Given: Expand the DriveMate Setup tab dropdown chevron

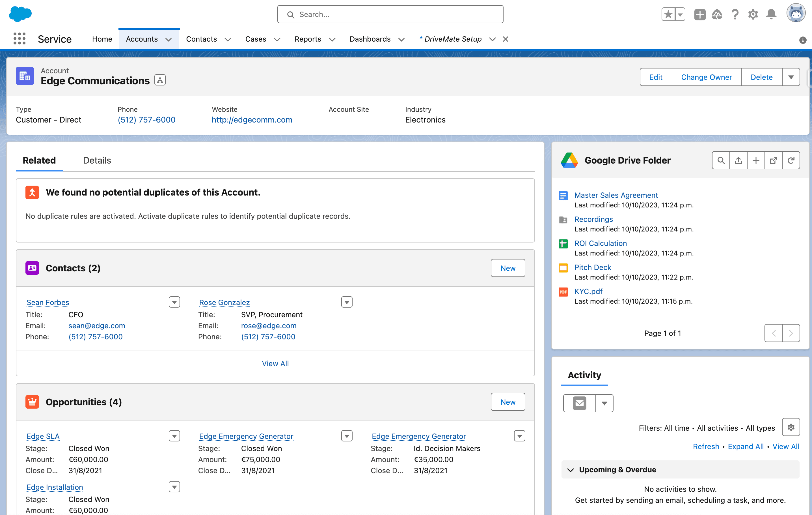Looking at the screenshot, I should coord(492,40).
